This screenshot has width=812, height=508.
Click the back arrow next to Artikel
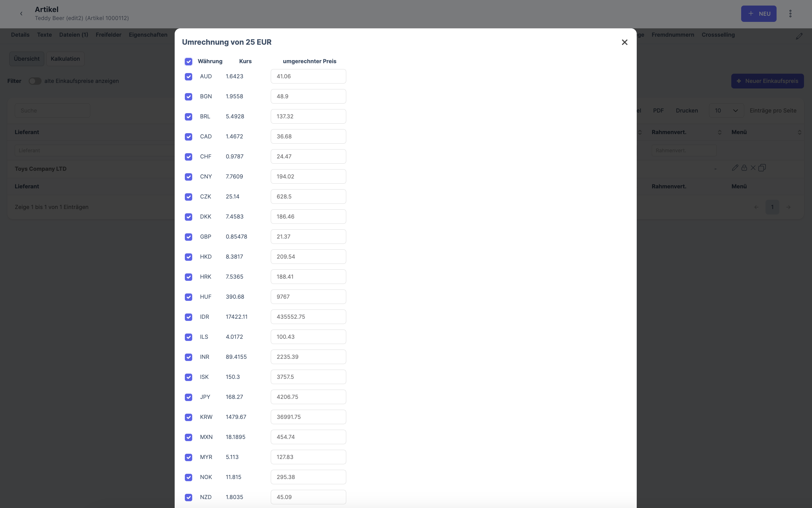21,14
